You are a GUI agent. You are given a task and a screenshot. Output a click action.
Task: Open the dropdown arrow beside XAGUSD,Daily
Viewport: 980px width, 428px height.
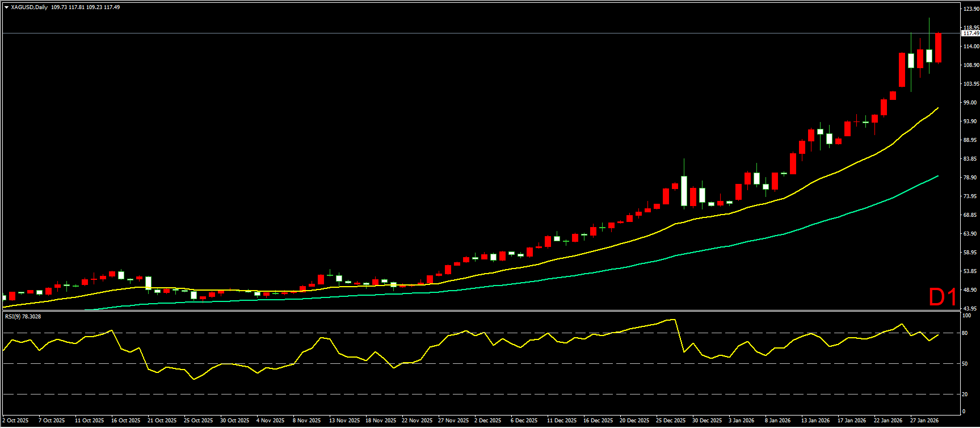coord(6,7)
